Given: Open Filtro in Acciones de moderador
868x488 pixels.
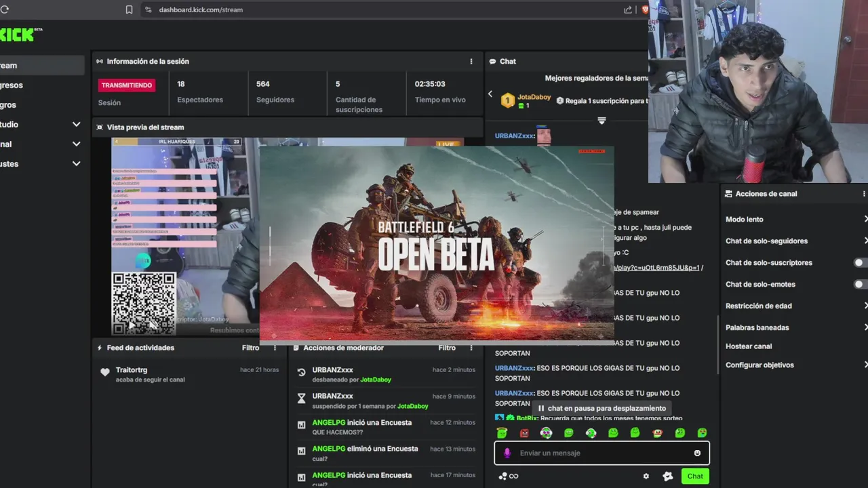Looking at the screenshot, I should [447, 348].
